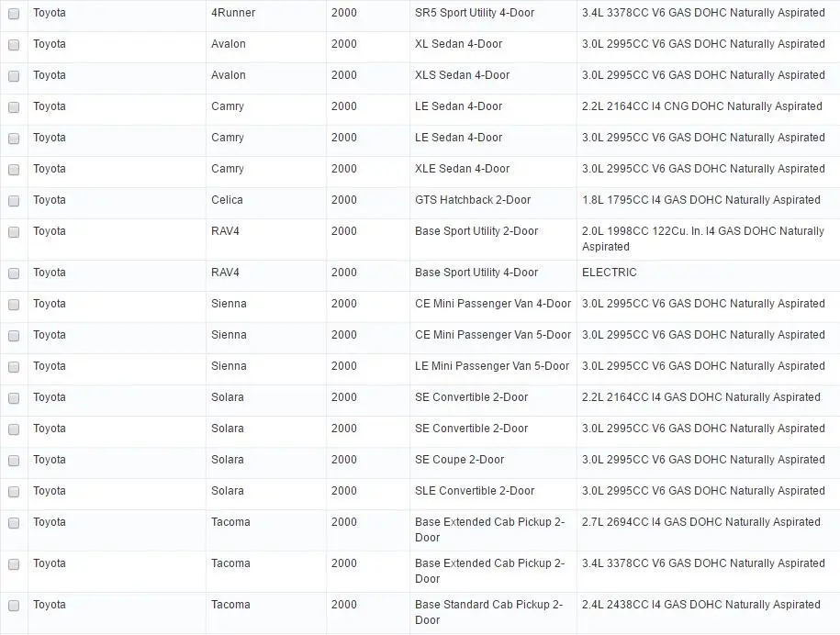840x635 pixels.
Task: Tick the Tacoma Standard Cab 2.4L checkbox
Action: (x=14, y=606)
